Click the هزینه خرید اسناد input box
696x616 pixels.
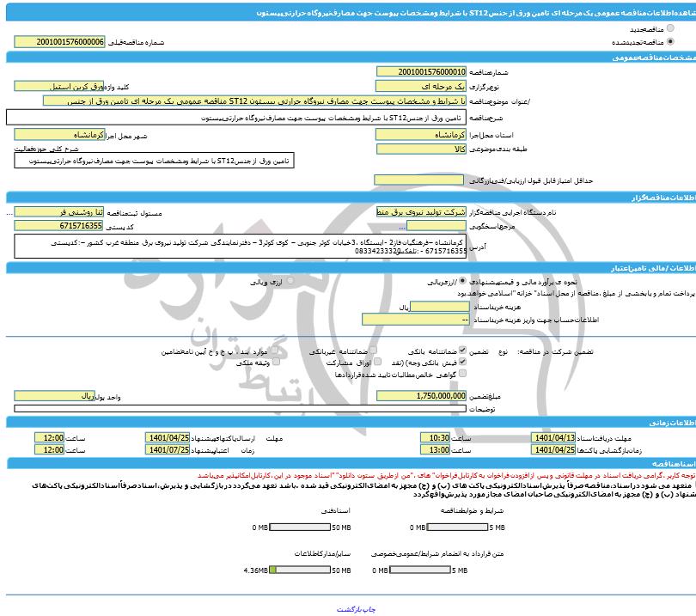(x=438, y=306)
